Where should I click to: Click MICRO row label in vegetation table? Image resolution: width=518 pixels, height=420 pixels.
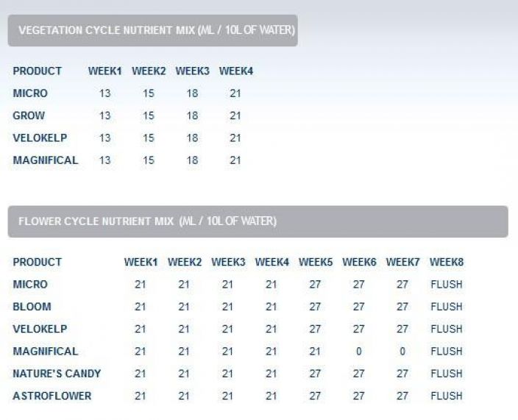pyautogui.click(x=30, y=93)
